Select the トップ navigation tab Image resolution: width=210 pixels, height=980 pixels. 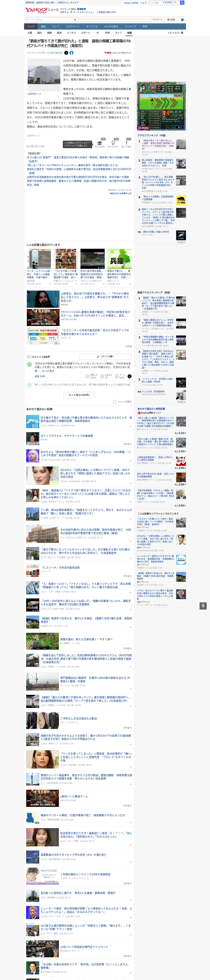point(31,27)
